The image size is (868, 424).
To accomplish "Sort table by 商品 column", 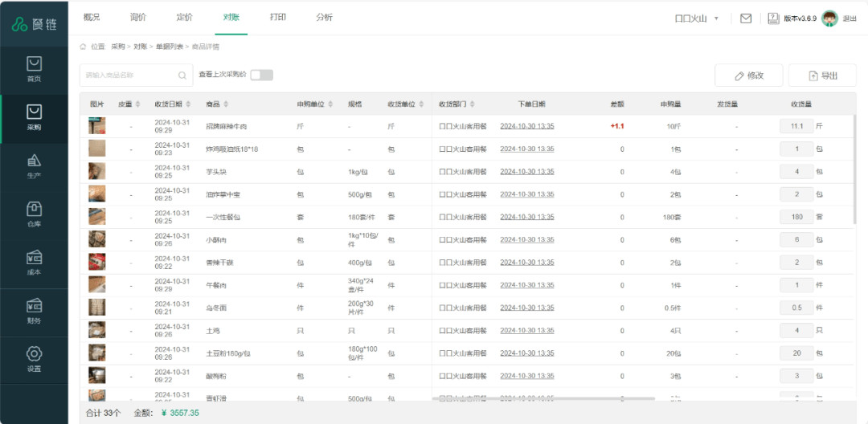I will click(226, 104).
